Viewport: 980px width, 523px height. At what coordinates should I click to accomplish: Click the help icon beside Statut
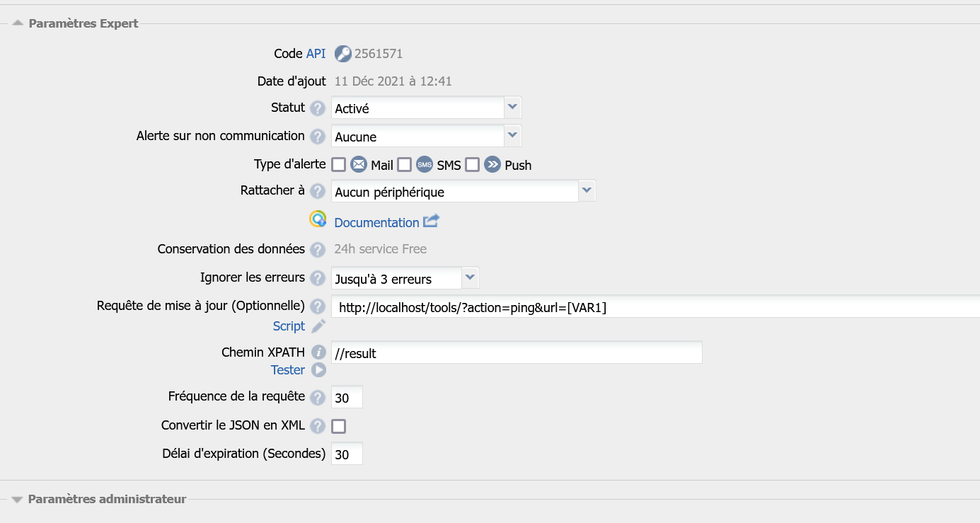pyautogui.click(x=318, y=108)
